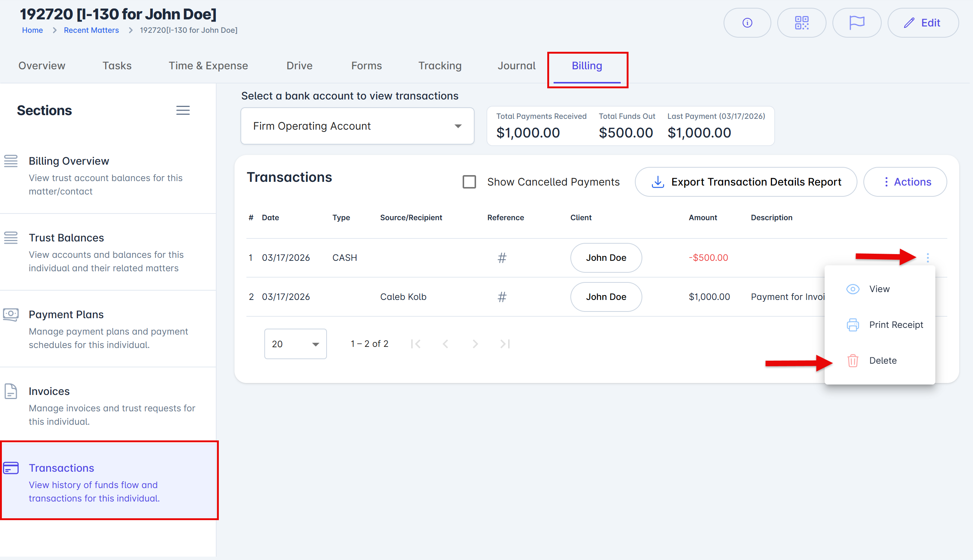This screenshot has width=973, height=560.
Task: Expand the rows-per-page dropdown showing 20
Action: pyautogui.click(x=295, y=344)
